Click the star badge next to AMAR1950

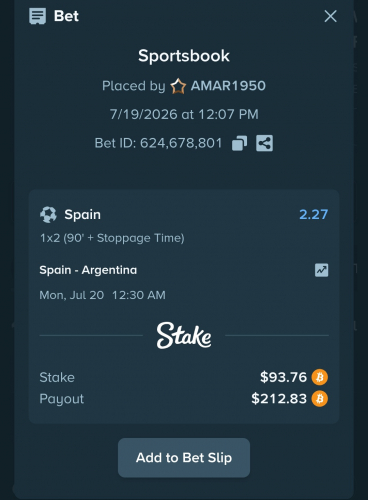coord(178,86)
